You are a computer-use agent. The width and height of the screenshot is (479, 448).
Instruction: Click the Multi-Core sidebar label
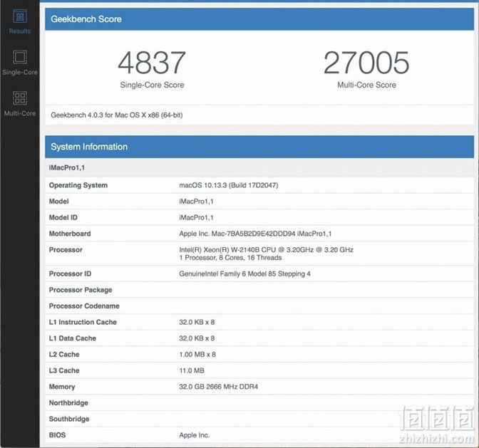pos(20,113)
